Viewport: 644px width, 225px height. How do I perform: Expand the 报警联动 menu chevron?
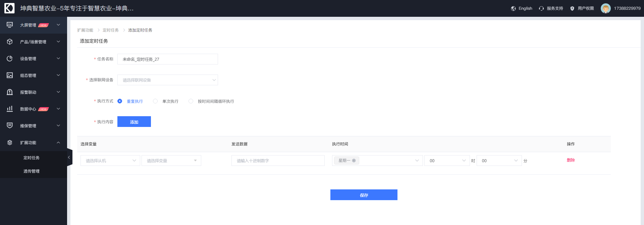coord(58,92)
